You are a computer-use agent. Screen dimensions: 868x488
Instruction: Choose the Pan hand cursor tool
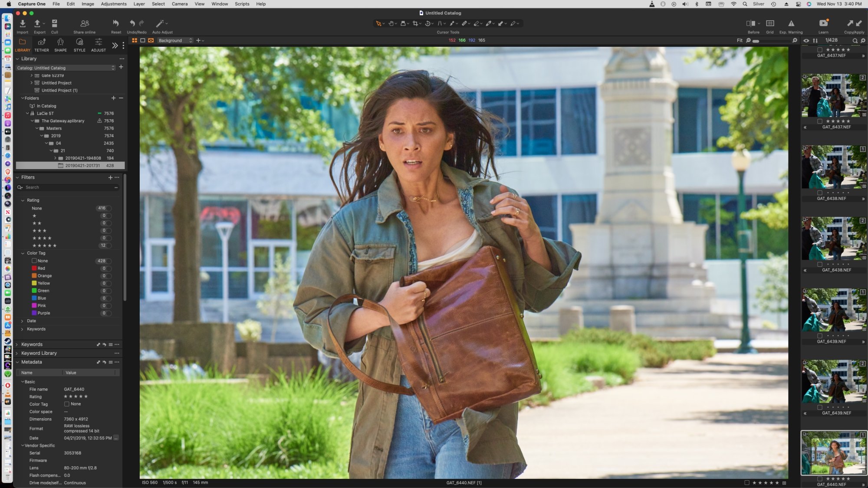pyautogui.click(x=391, y=23)
